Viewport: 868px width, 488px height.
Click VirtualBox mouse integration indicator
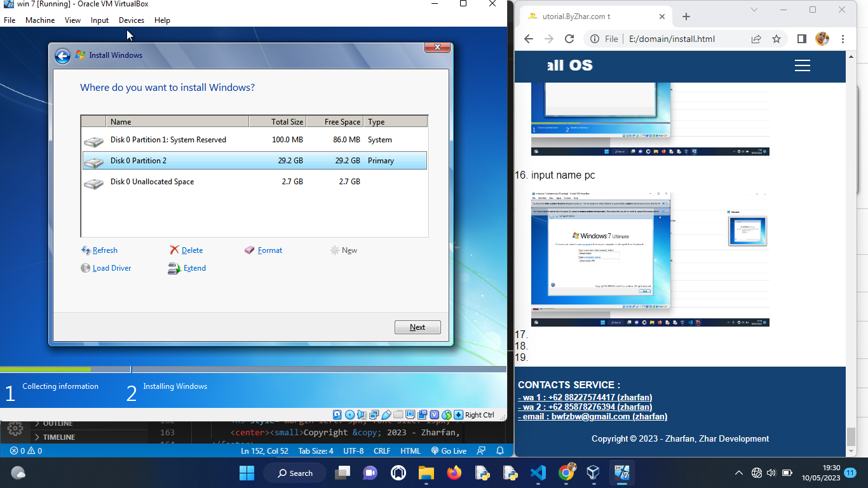[446, 415]
